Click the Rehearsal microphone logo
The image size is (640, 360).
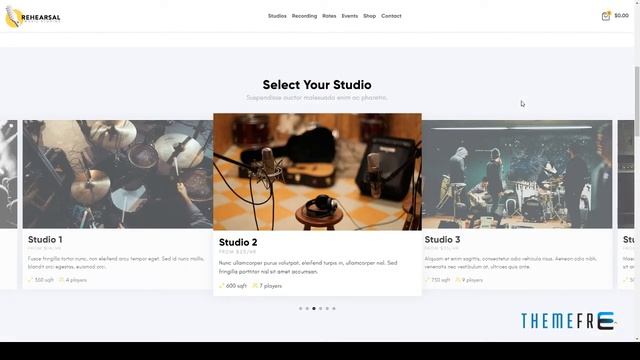(x=33, y=17)
